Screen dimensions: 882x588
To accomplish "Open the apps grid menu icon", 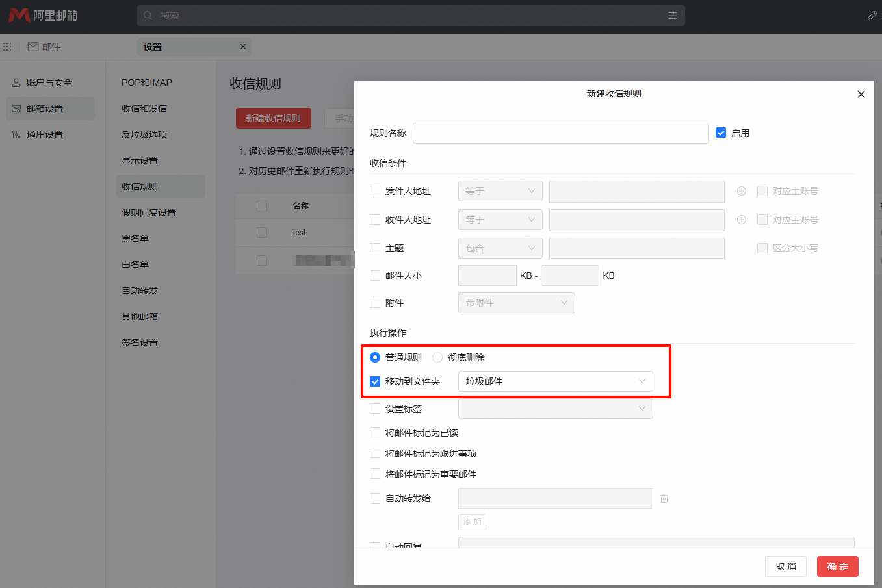I will click(8, 47).
